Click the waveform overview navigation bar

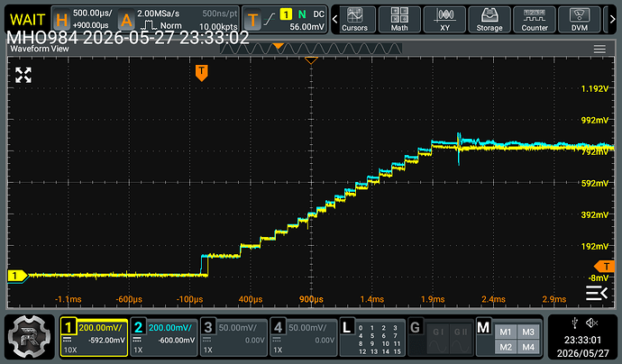311,49
